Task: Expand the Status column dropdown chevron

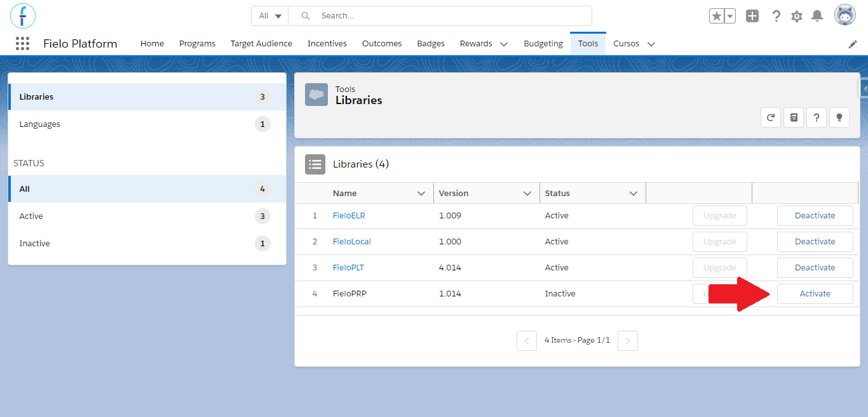Action: tap(634, 194)
